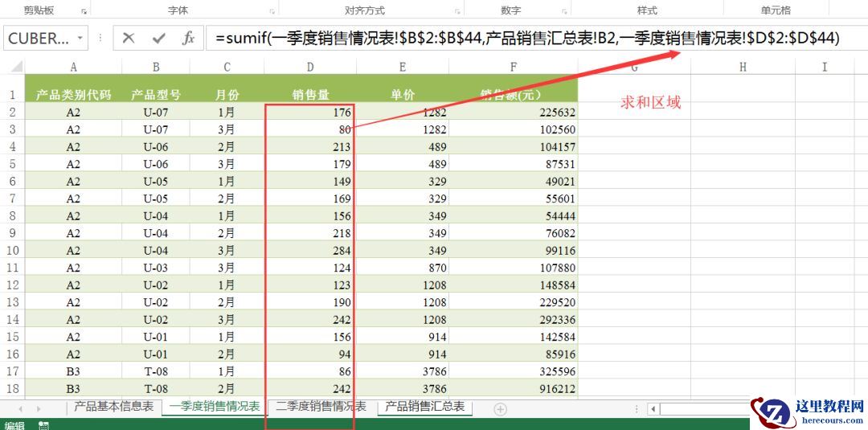
Task: Click the unit price 870 cell
Action: [x=403, y=268]
